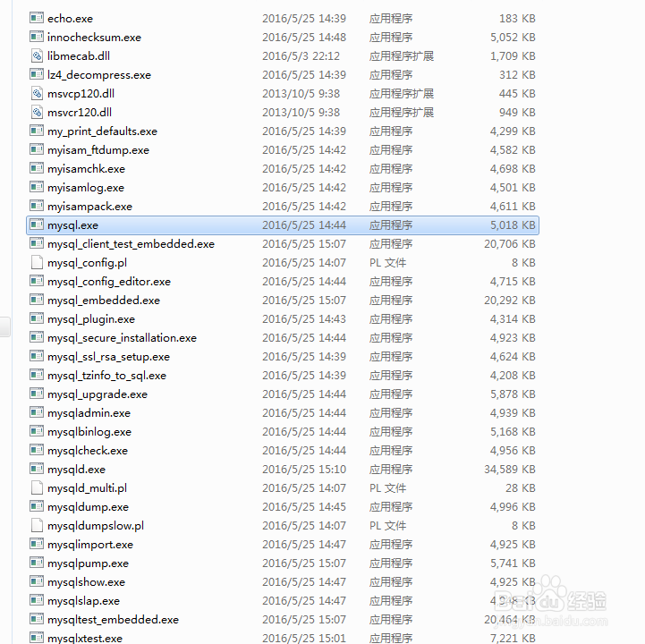Select the file name mysqldump.exe
645x644 pixels.
88,506
